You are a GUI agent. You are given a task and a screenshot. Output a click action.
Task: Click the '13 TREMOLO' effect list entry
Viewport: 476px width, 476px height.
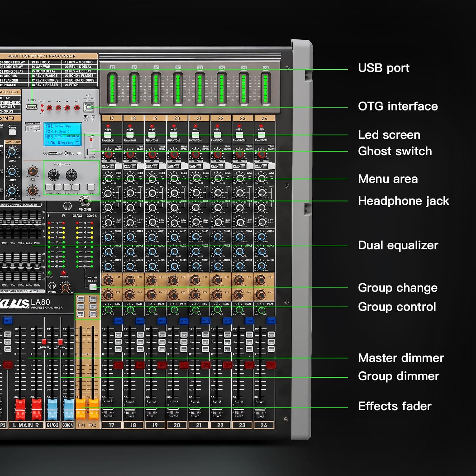point(41,62)
